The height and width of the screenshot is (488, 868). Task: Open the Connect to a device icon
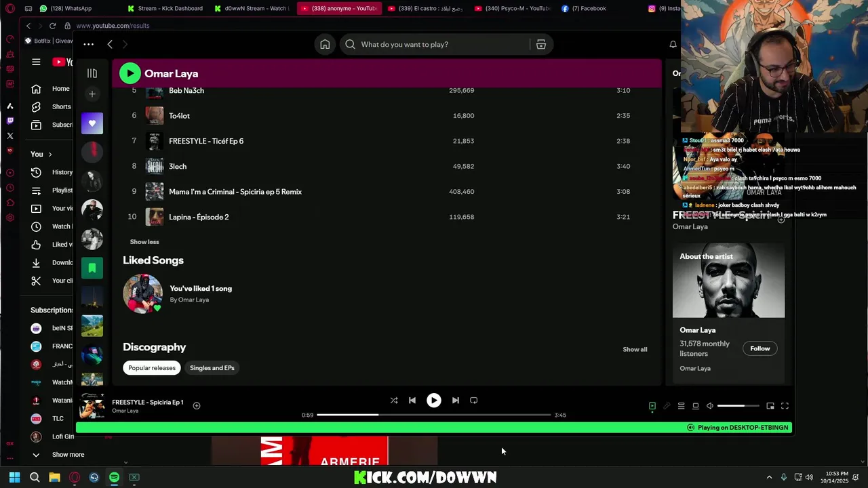click(x=696, y=406)
